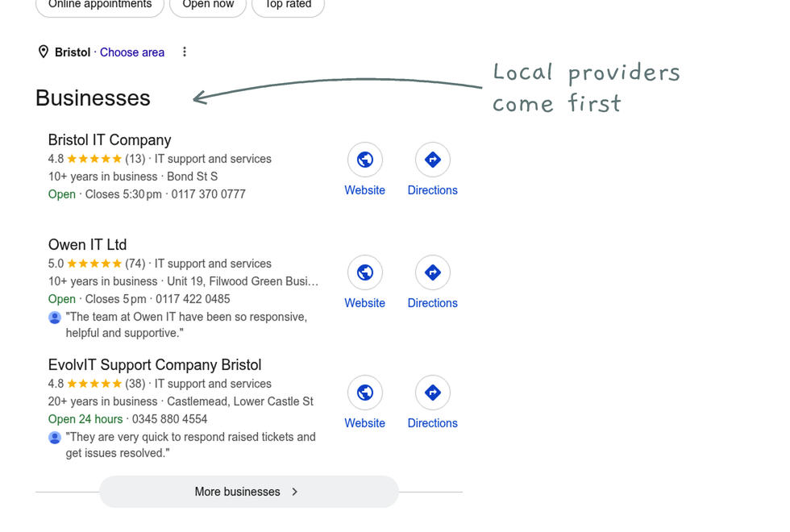Click the 4.8 (38) rating of EvolvIT
This screenshot has width=790, height=532.
coord(97,384)
